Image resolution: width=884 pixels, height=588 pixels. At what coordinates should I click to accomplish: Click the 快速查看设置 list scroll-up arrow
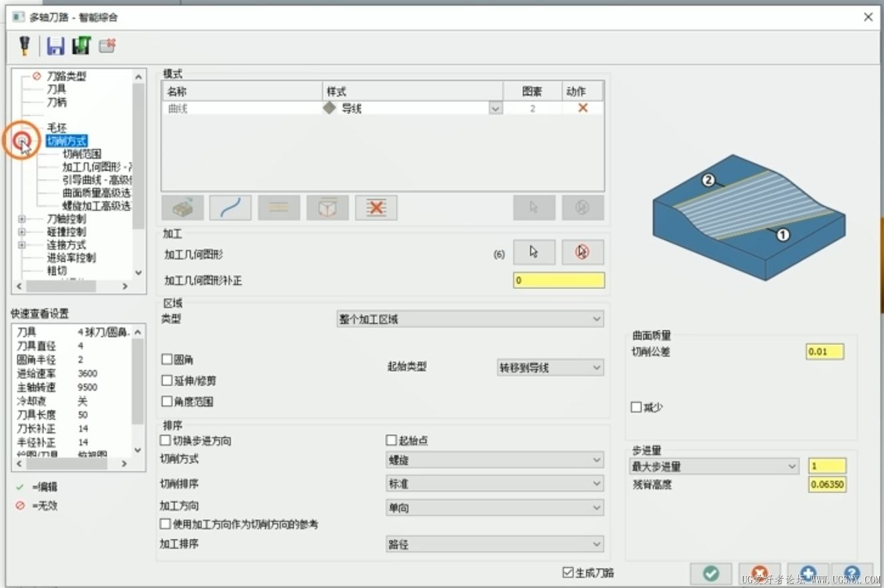(139, 332)
